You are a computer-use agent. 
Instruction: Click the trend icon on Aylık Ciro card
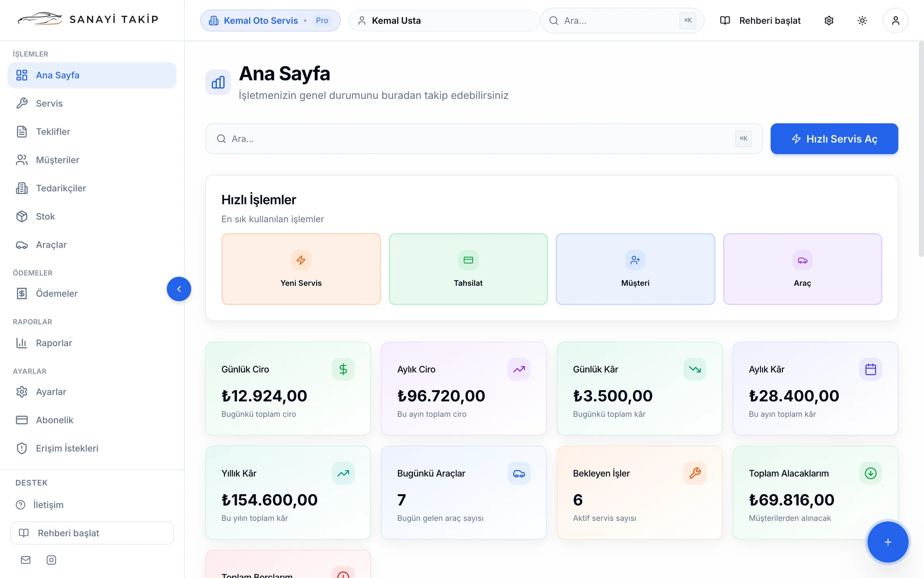pyautogui.click(x=519, y=369)
